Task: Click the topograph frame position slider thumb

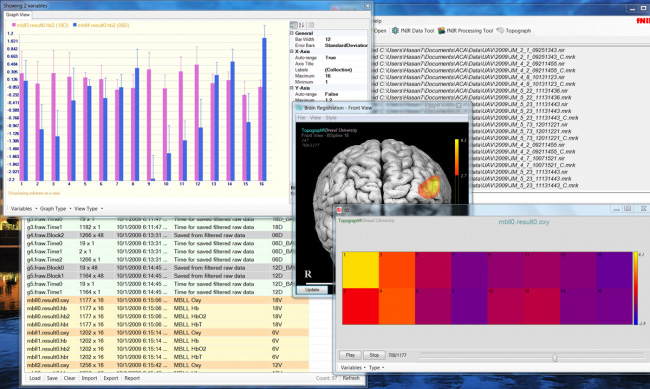Action: click(x=555, y=357)
